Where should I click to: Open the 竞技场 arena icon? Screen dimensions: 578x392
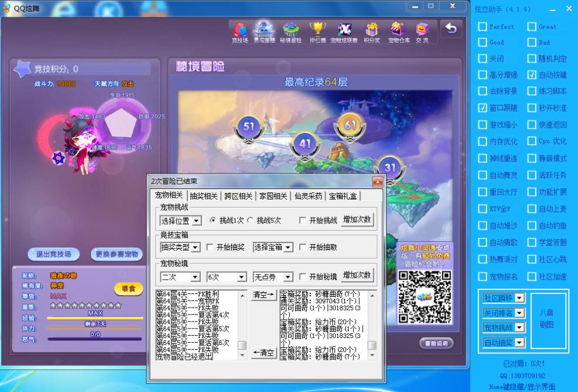[x=239, y=32]
